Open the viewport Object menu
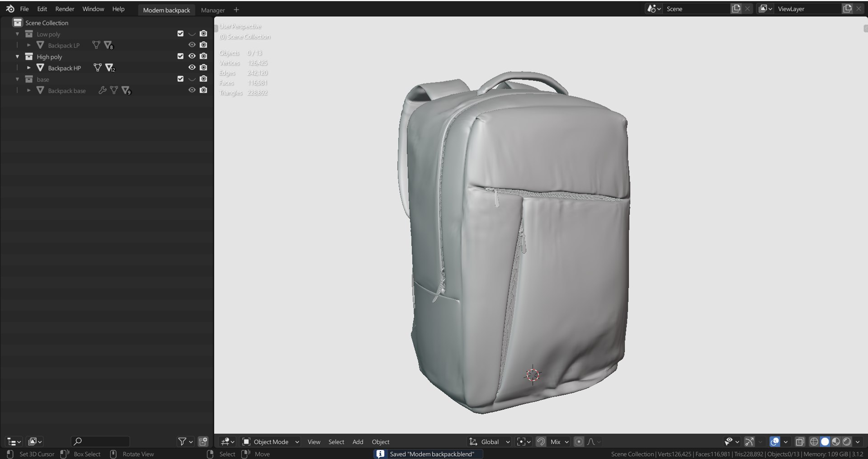Viewport: 868px width, 459px height. [x=381, y=442]
